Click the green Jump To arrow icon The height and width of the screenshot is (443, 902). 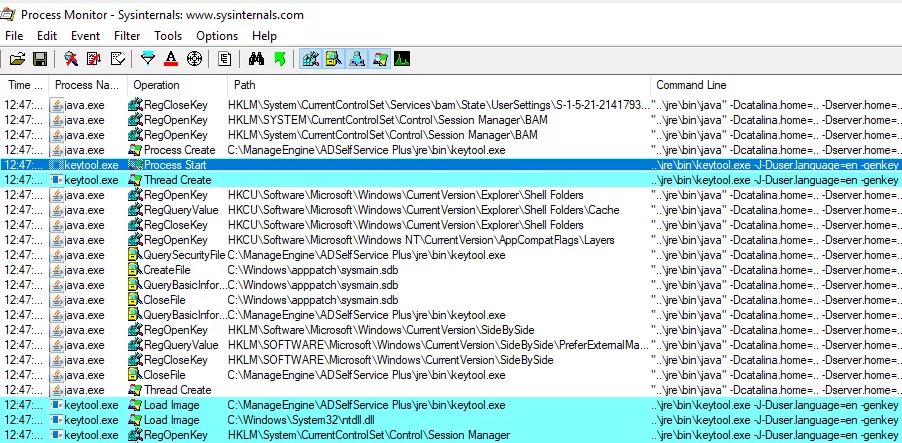click(280, 59)
